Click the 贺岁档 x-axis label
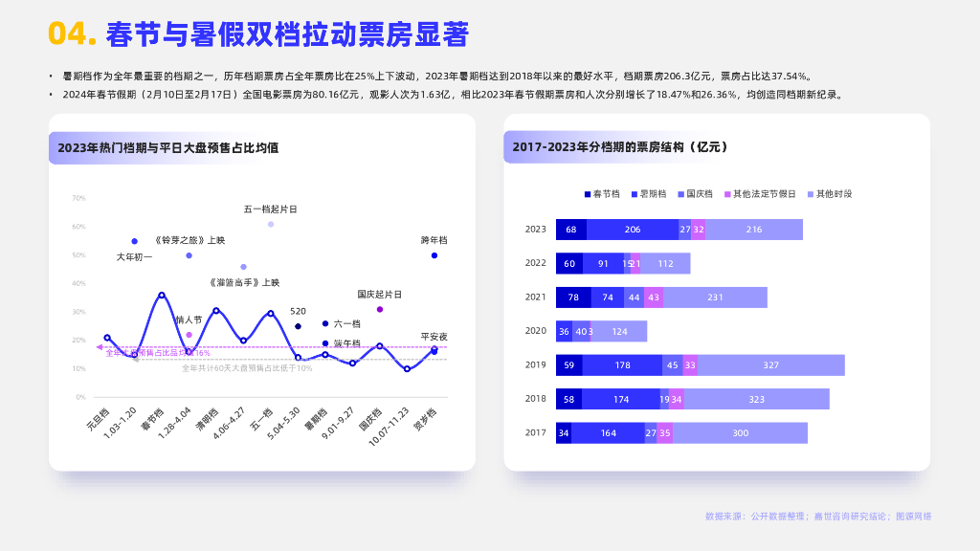 coord(425,419)
